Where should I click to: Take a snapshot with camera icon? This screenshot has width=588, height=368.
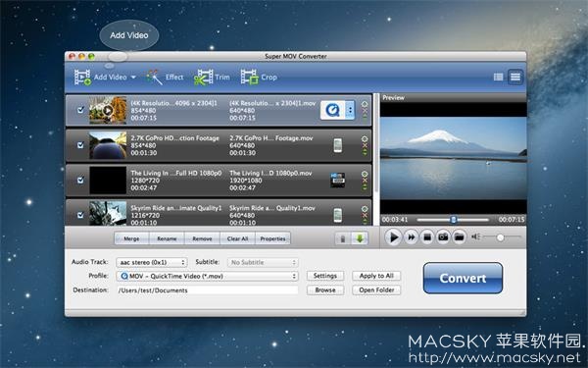pyautogui.click(x=443, y=237)
